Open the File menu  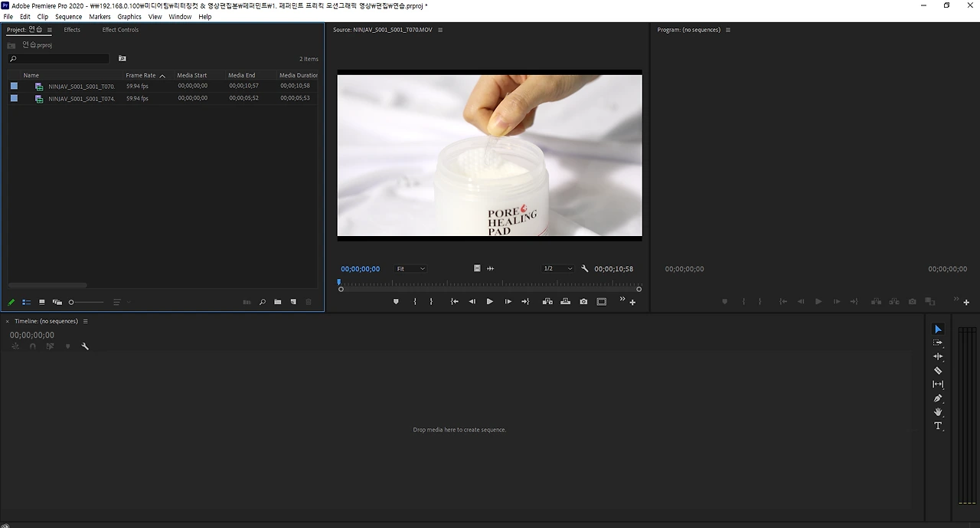click(8, 17)
